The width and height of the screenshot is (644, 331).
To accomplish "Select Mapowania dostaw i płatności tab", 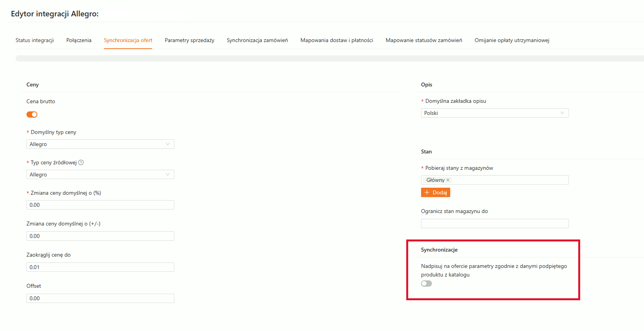I will click(337, 40).
